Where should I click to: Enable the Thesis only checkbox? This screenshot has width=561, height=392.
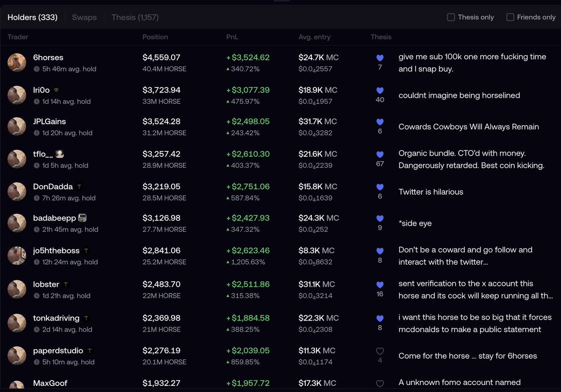pyautogui.click(x=451, y=17)
